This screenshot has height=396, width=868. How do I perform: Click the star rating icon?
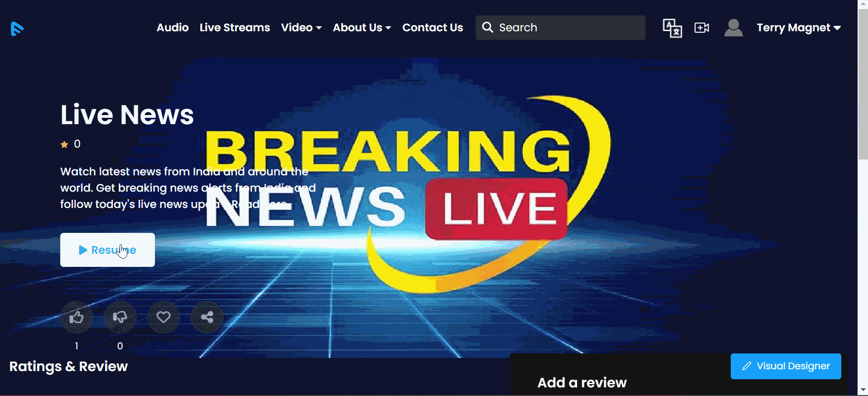coord(64,145)
